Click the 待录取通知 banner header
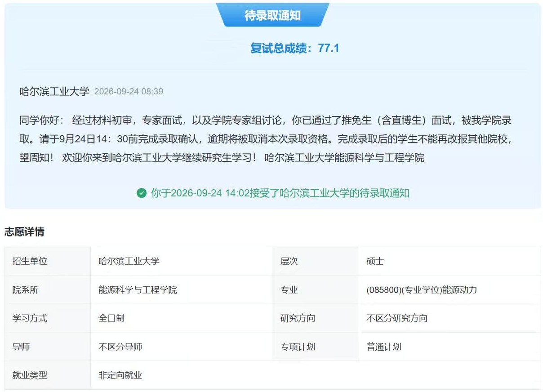 tap(272, 15)
